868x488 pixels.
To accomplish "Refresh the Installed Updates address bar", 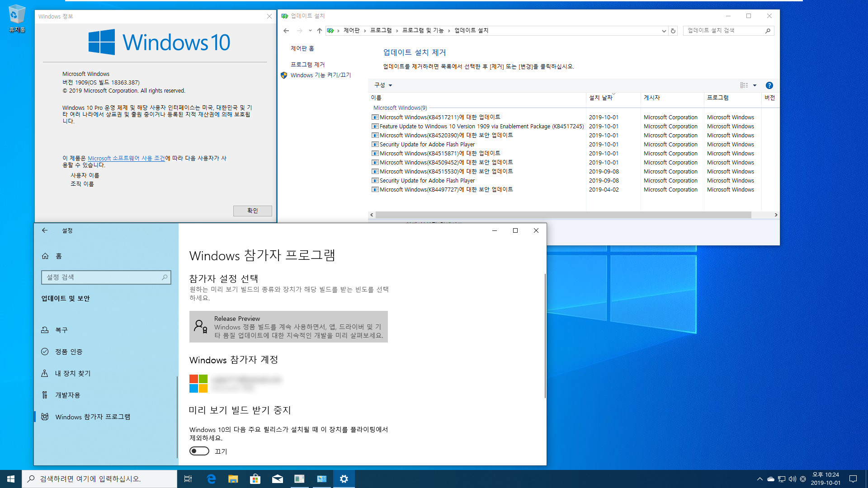I will tap(673, 31).
